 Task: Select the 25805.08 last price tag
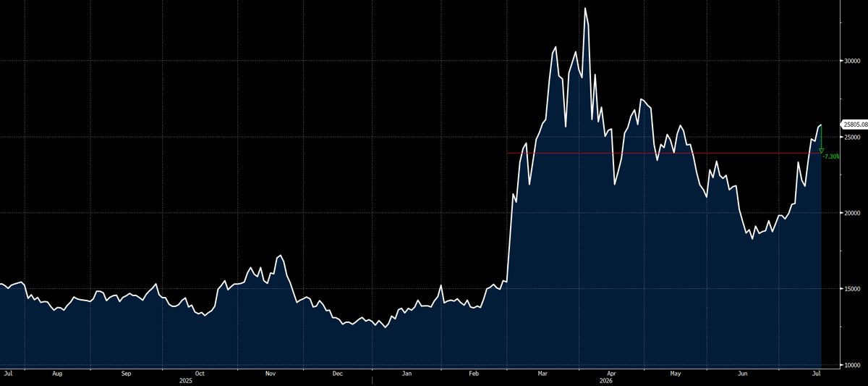pyautogui.click(x=854, y=125)
